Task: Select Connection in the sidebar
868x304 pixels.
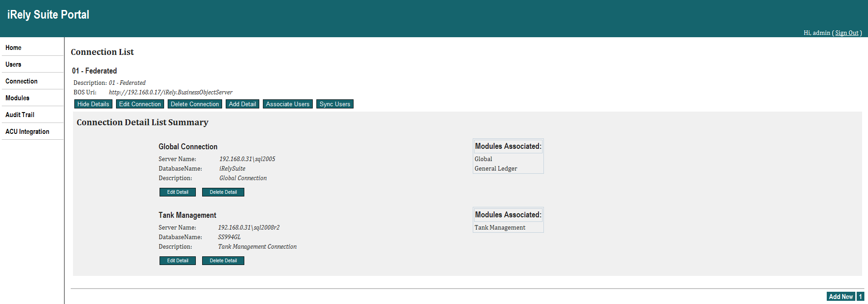Action: [21, 81]
